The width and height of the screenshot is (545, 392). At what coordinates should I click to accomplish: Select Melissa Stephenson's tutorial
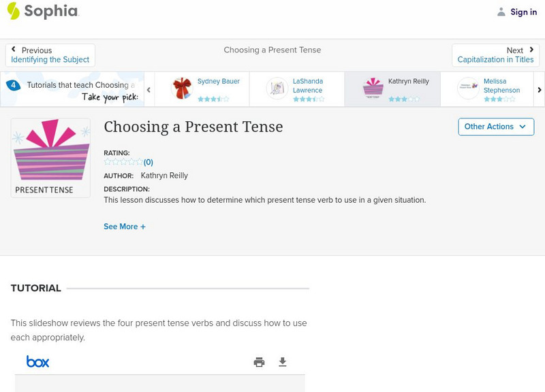pyautogui.click(x=494, y=88)
